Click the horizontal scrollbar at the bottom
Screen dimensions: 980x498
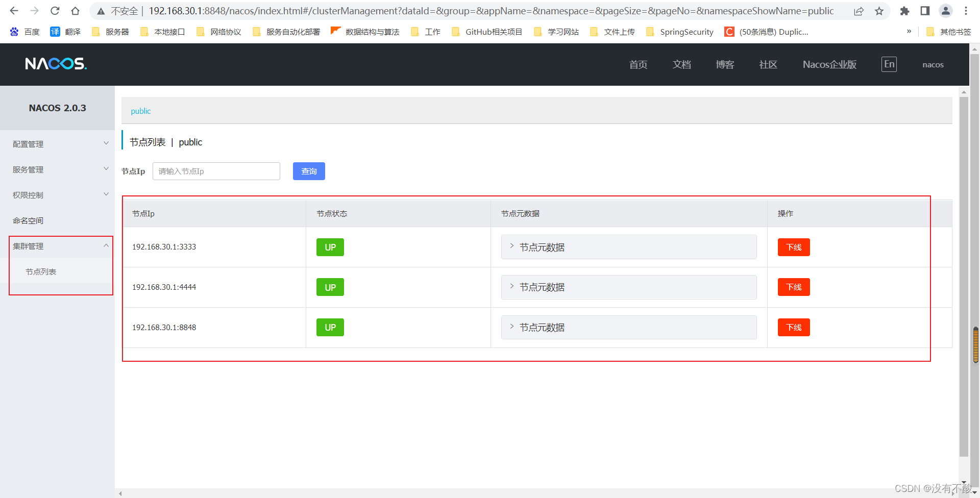[x=536, y=493]
